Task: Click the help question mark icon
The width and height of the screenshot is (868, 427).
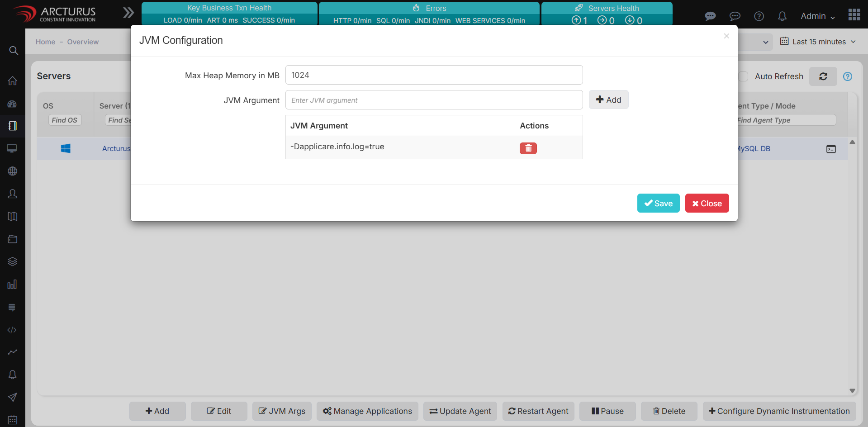Action: point(759,16)
